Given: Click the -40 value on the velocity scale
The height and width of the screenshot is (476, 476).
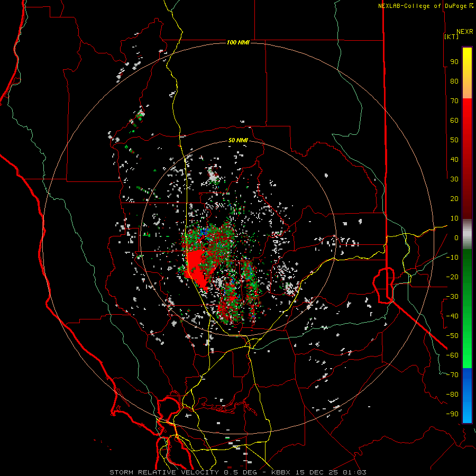Looking at the screenshot, I should (x=452, y=316).
